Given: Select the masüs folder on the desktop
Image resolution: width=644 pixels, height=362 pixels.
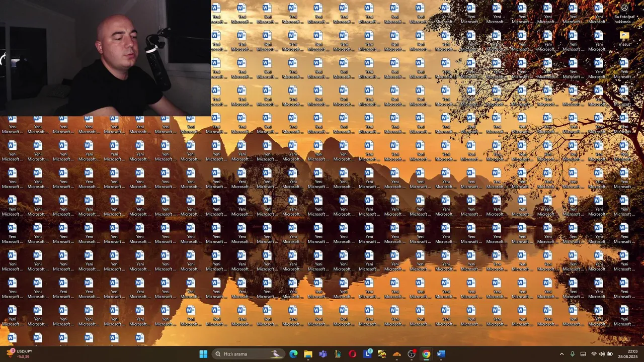Looking at the screenshot, I should pyautogui.click(x=624, y=39).
